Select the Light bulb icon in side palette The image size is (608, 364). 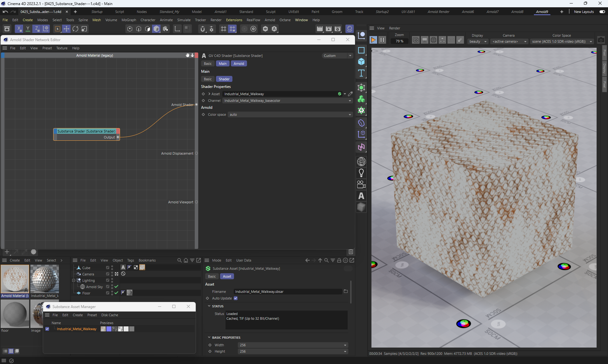361,173
